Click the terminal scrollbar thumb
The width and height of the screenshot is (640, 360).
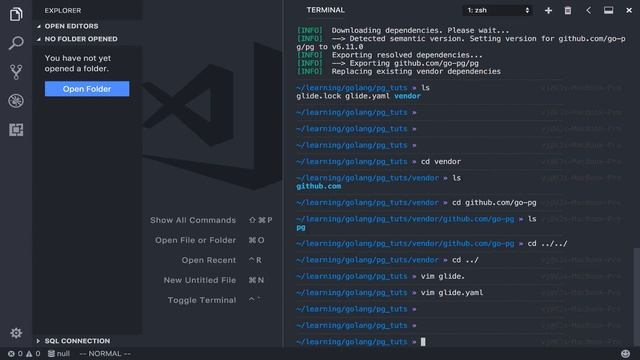[636, 297]
